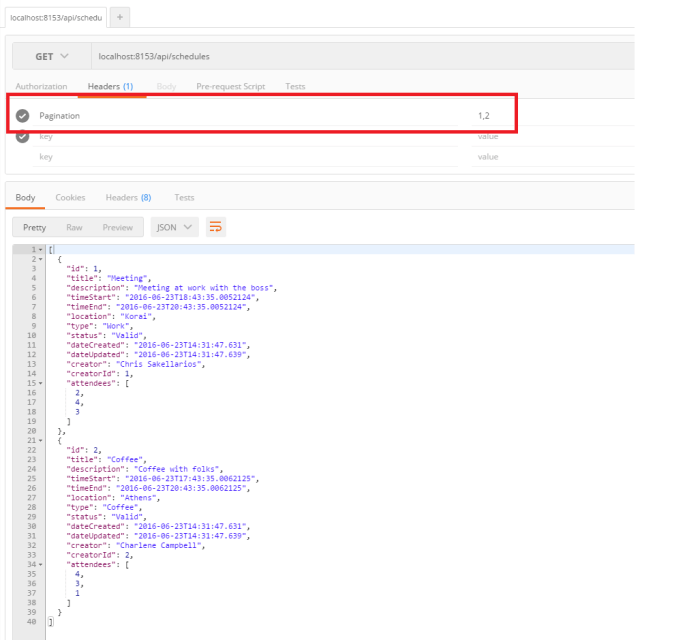Click the bottom empty value field
This screenshot has height=640, width=700.
[x=553, y=157]
